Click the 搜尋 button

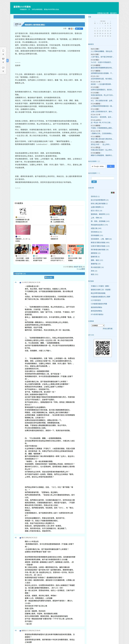(94, 182)
